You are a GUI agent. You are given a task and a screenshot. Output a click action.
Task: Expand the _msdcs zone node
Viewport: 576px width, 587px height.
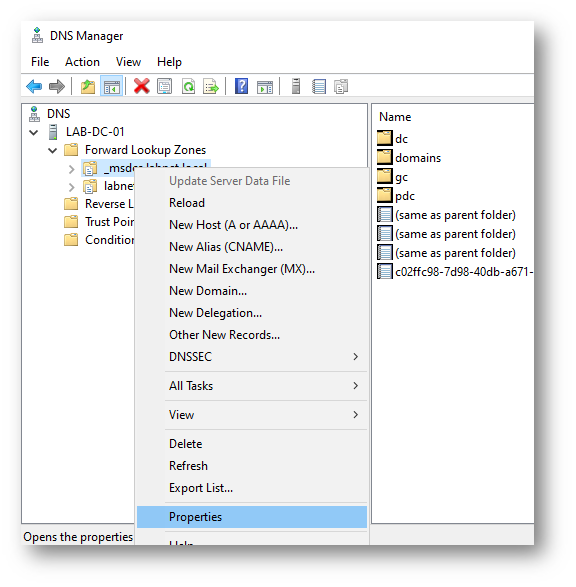point(71,169)
